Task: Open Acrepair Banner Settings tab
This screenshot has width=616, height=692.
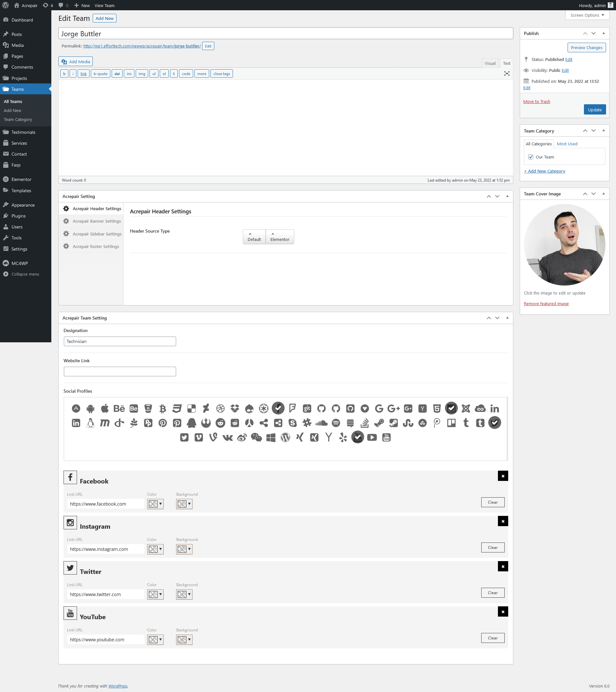Action: [x=97, y=221]
